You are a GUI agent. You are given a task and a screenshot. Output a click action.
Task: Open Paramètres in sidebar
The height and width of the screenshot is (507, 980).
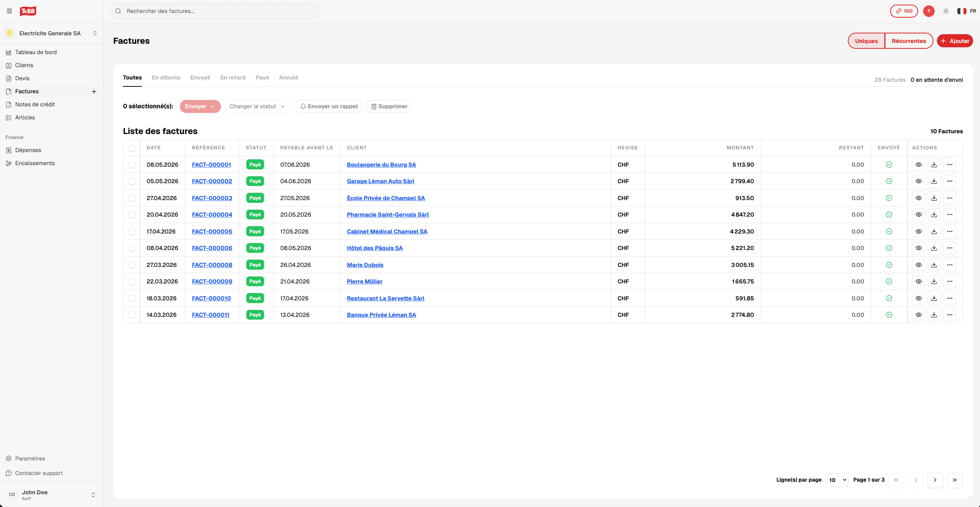pos(51,459)
